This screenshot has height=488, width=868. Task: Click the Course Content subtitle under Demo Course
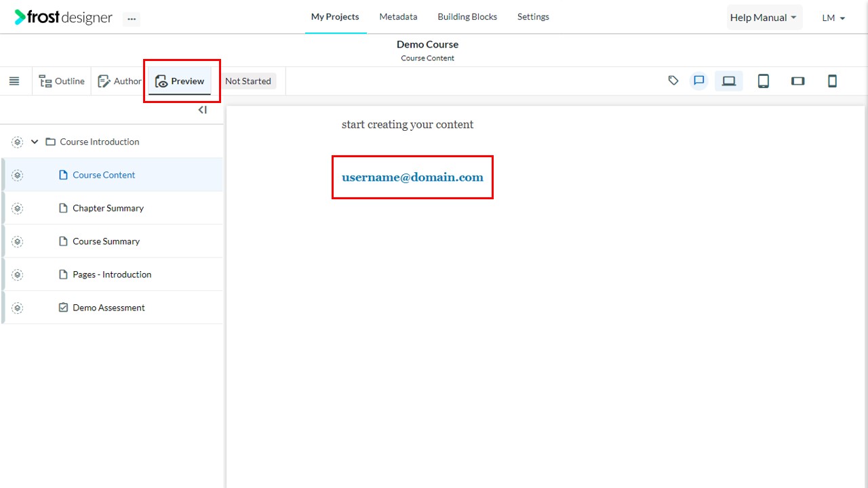coord(427,58)
